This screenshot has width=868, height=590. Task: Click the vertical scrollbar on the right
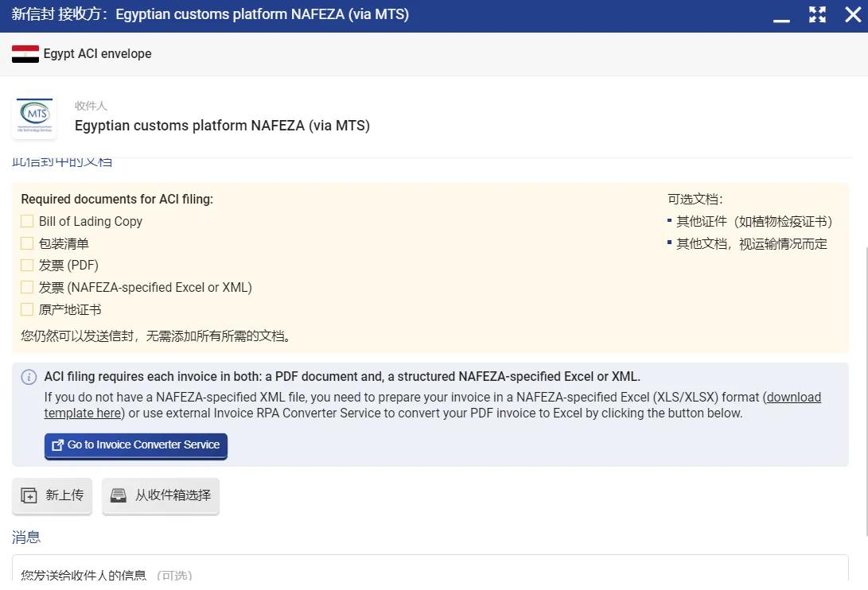865,390
